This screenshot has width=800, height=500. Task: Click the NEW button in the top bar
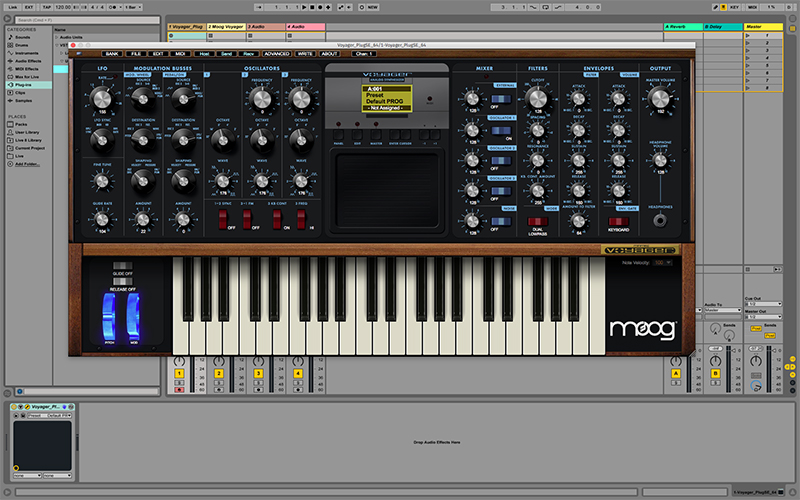[x=372, y=7]
